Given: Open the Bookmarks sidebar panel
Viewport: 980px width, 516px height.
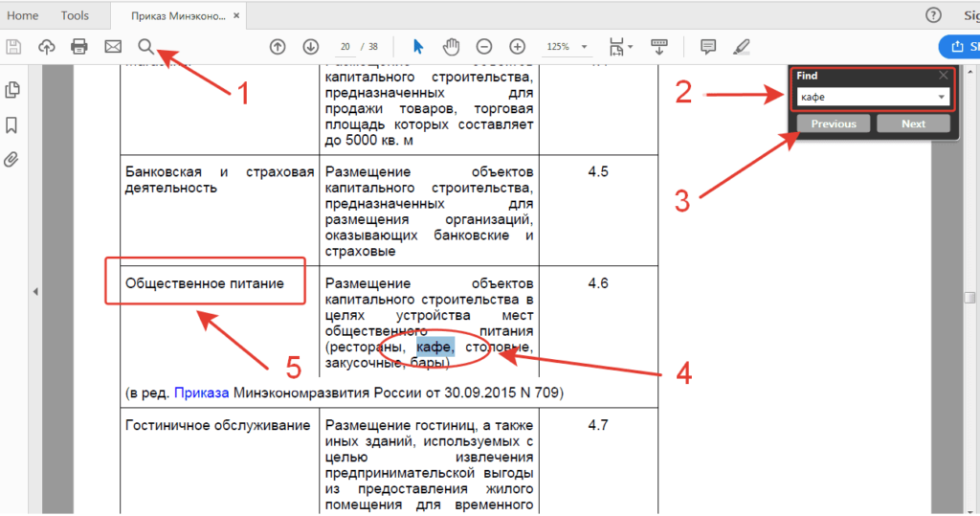Looking at the screenshot, I should pyautogui.click(x=12, y=124).
